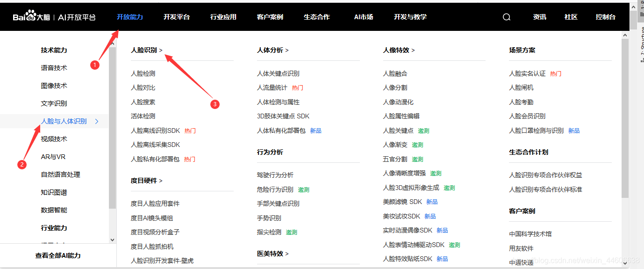Open the 3D肢体关键点 SDK link
Image resolution: width=644 pixels, height=269 pixels.
tap(283, 116)
